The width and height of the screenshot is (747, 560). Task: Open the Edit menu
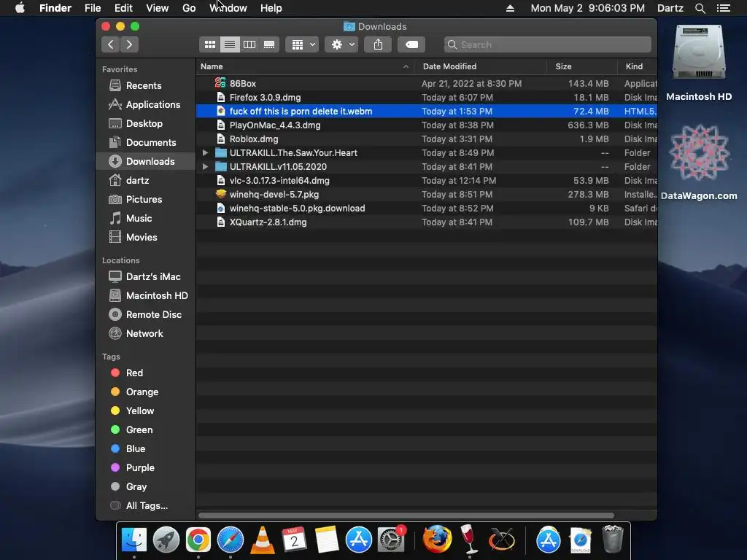123,8
